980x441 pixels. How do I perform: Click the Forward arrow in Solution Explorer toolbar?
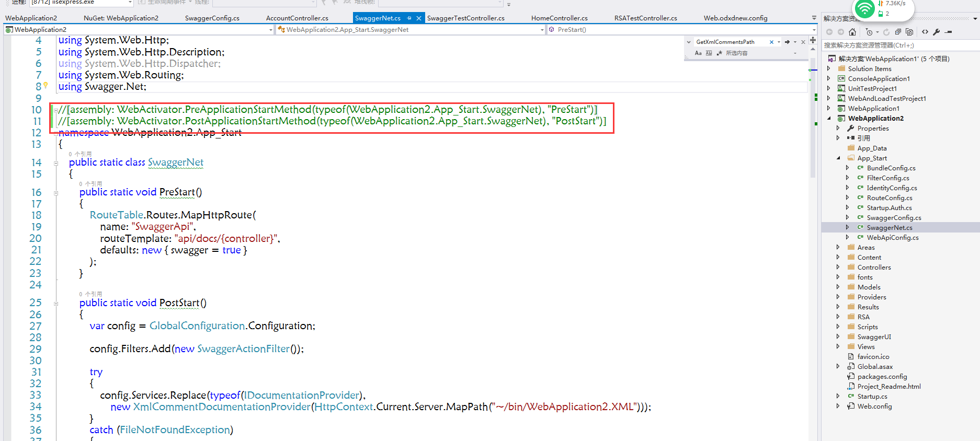(841, 32)
